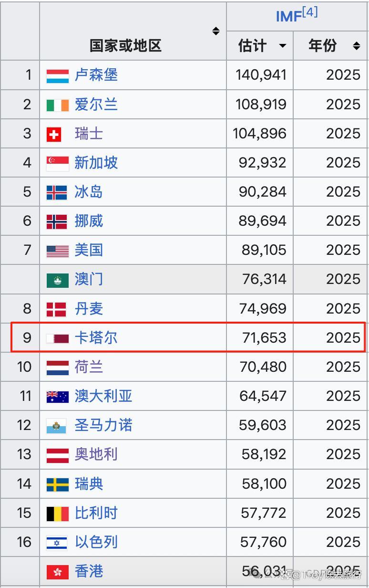Click the Luxembourg flag icon
369x588 pixels.
coord(58,76)
